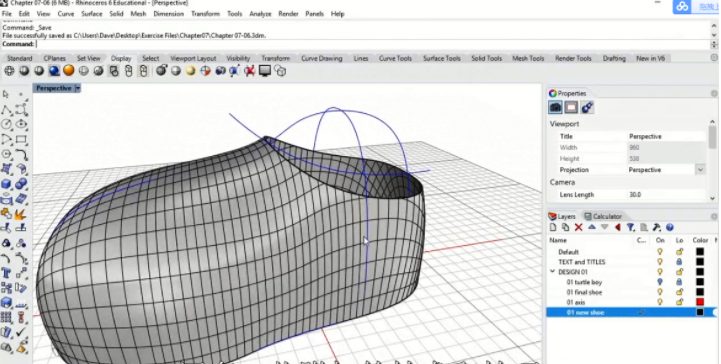Select the Text tool in left sidebar
The width and height of the screenshot is (721, 364).
coord(6,273)
